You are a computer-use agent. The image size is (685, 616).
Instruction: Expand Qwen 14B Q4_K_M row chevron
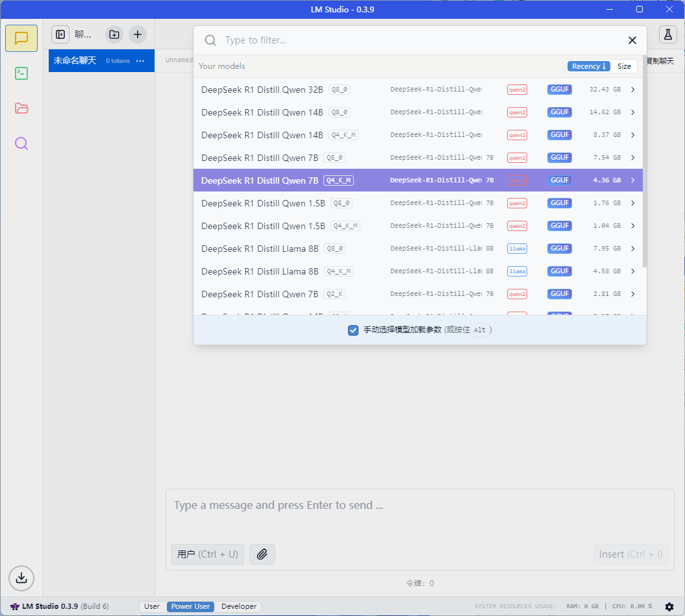pyautogui.click(x=632, y=135)
